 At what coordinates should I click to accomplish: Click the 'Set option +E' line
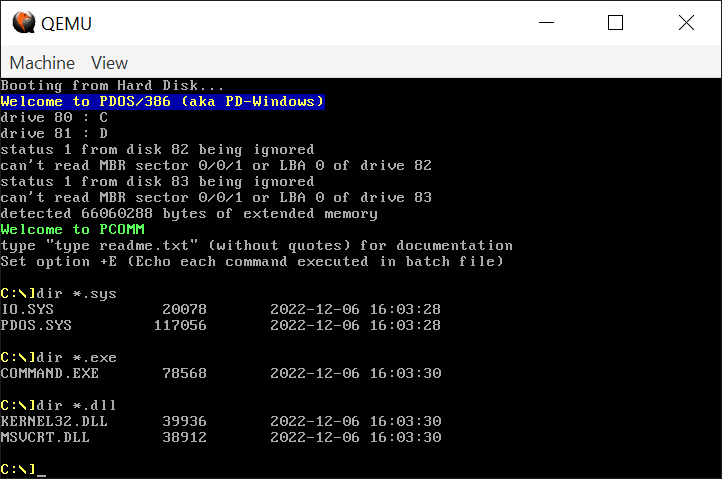click(x=252, y=262)
